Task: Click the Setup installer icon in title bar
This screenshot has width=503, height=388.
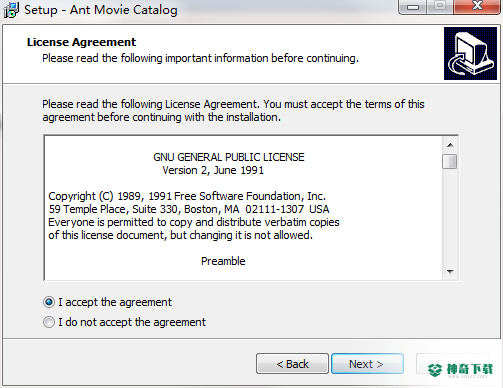Action: [x=11, y=10]
